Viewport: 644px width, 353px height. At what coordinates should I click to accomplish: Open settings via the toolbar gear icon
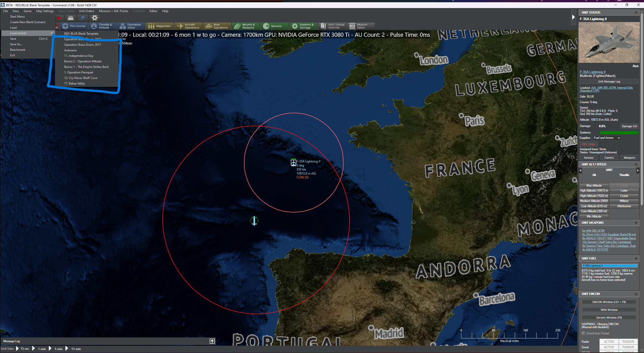click(x=95, y=18)
